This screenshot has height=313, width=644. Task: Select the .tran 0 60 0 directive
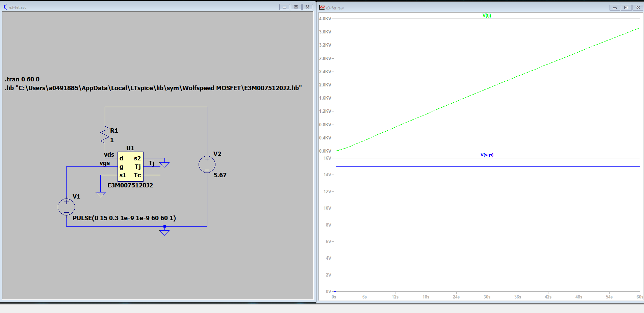[x=22, y=79]
